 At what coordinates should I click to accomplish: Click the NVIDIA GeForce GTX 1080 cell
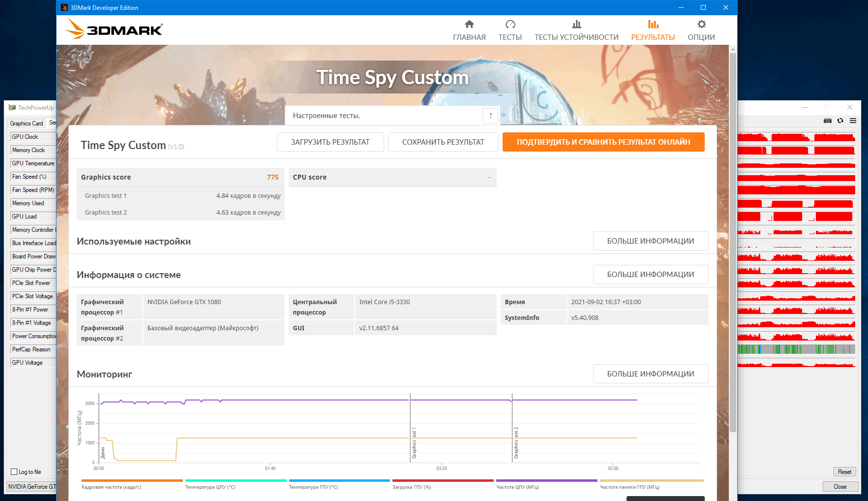[213, 307]
